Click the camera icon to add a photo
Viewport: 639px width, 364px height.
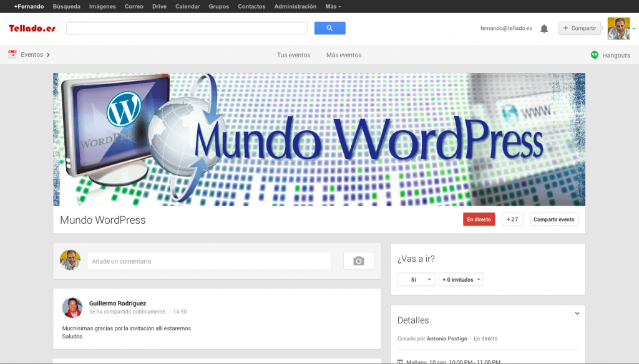click(359, 261)
